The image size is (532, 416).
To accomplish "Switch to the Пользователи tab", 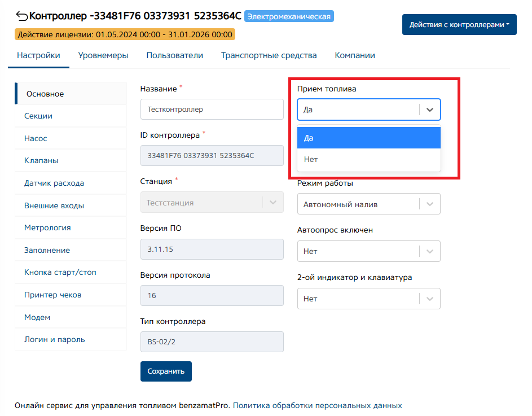I will (x=174, y=55).
